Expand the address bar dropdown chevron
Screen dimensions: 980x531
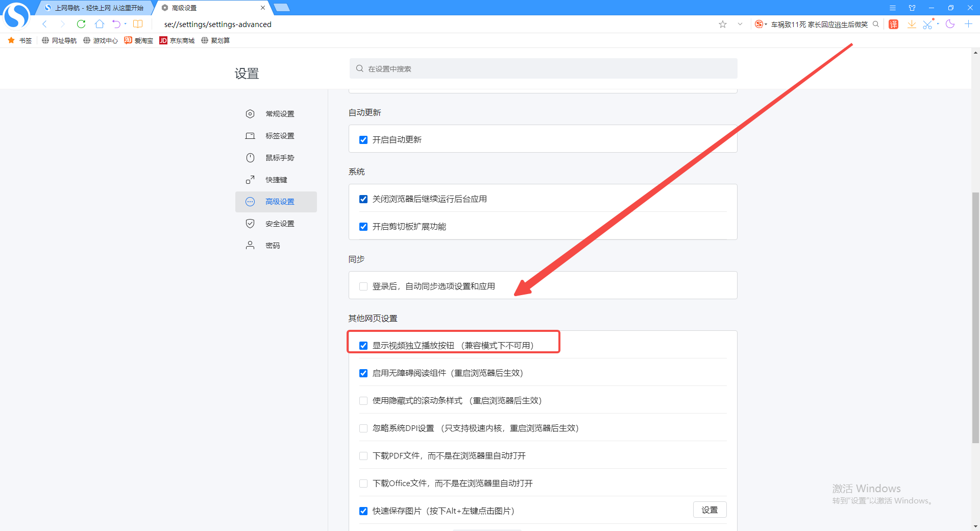click(740, 24)
